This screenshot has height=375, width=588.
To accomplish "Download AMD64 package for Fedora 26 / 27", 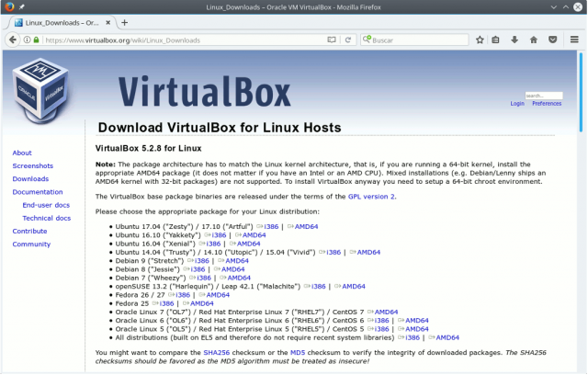I will point(218,295).
